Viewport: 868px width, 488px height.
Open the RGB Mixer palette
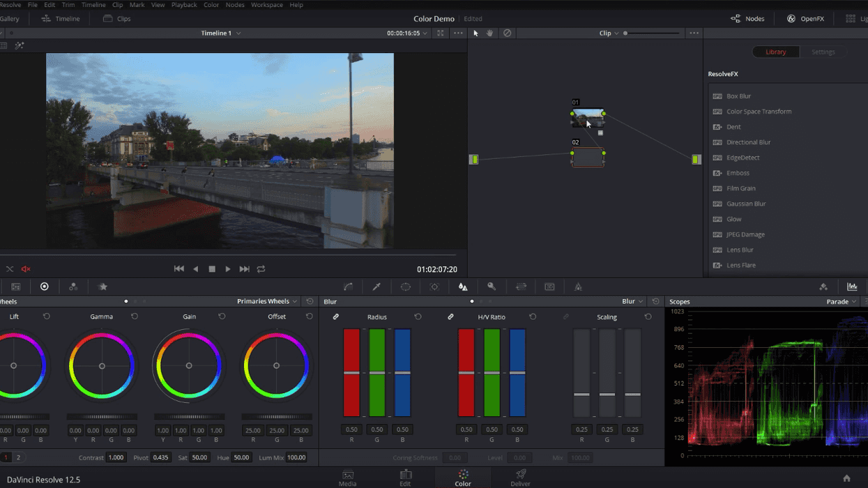point(73,287)
